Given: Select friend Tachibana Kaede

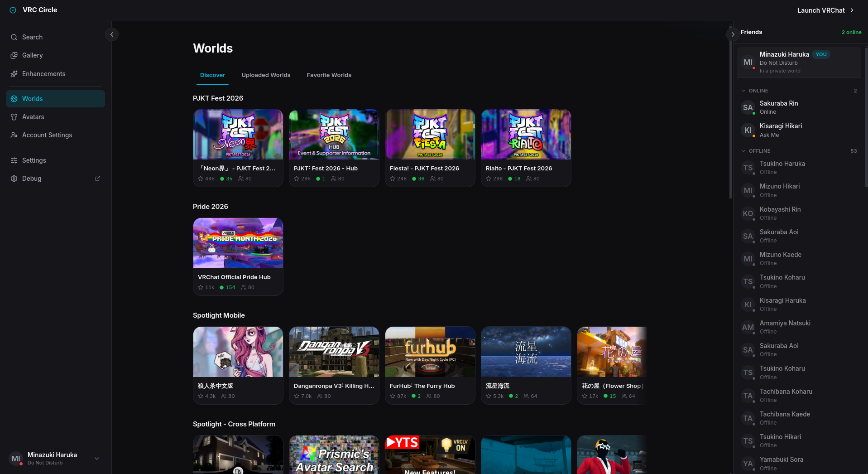Looking at the screenshot, I should tap(799, 418).
